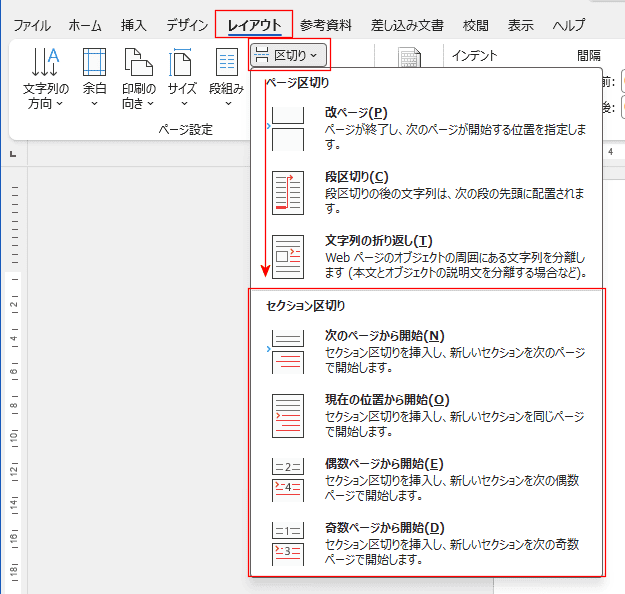
Task: Expand the 文字列の方向 text direction menu
Action: (x=45, y=79)
